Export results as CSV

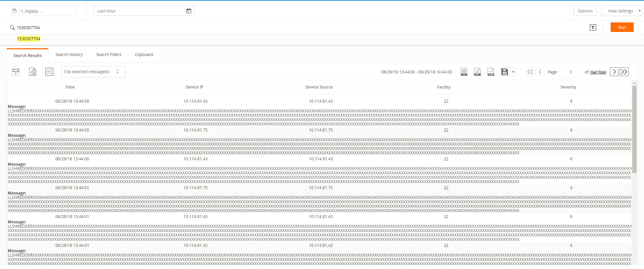coord(464,72)
